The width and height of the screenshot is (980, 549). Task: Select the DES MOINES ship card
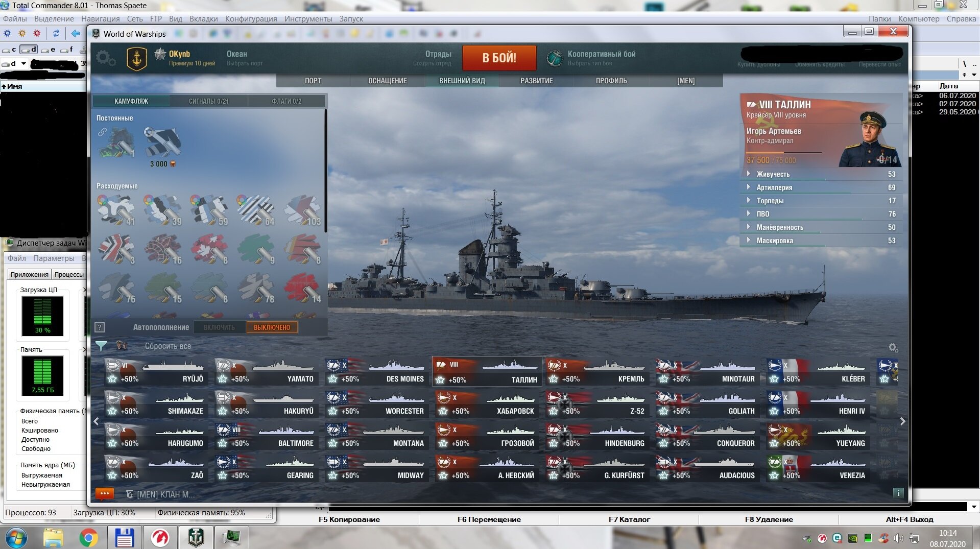tap(376, 372)
